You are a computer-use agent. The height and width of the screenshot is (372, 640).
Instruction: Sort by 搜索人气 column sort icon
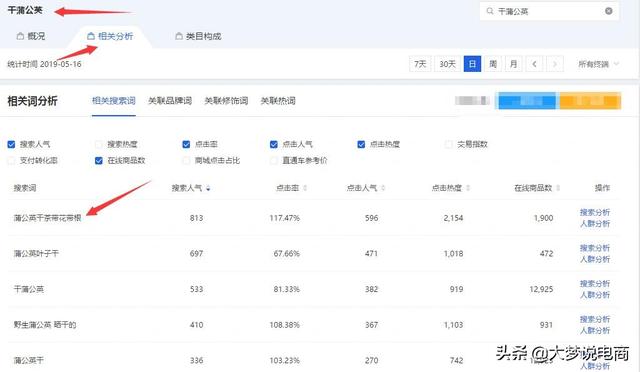(208, 188)
